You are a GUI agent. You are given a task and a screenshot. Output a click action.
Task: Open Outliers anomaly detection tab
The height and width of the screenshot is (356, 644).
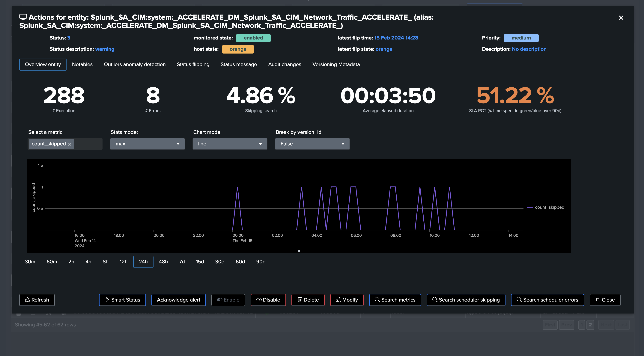(x=135, y=64)
